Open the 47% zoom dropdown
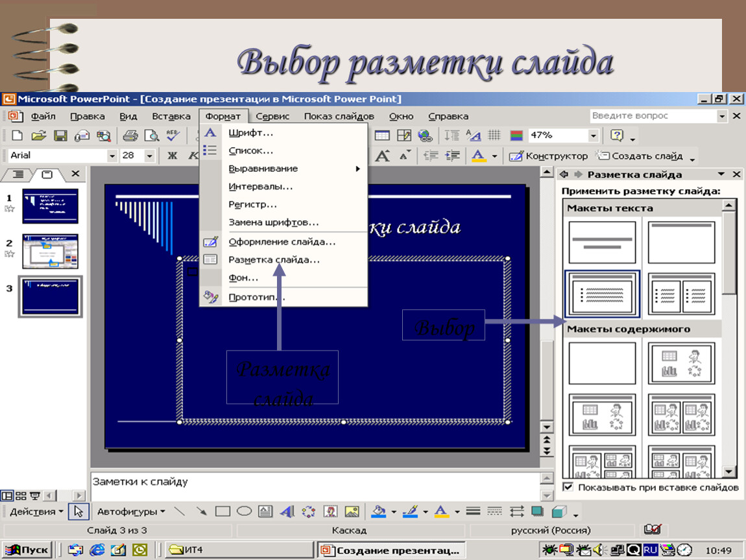This screenshot has width=746, height=560. point(594,135)
